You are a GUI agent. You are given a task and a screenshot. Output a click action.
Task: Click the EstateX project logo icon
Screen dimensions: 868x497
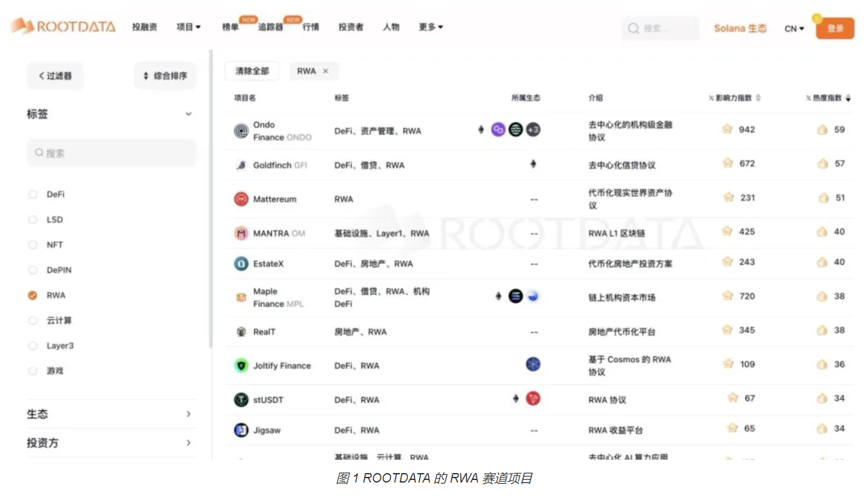click(241, 264)
